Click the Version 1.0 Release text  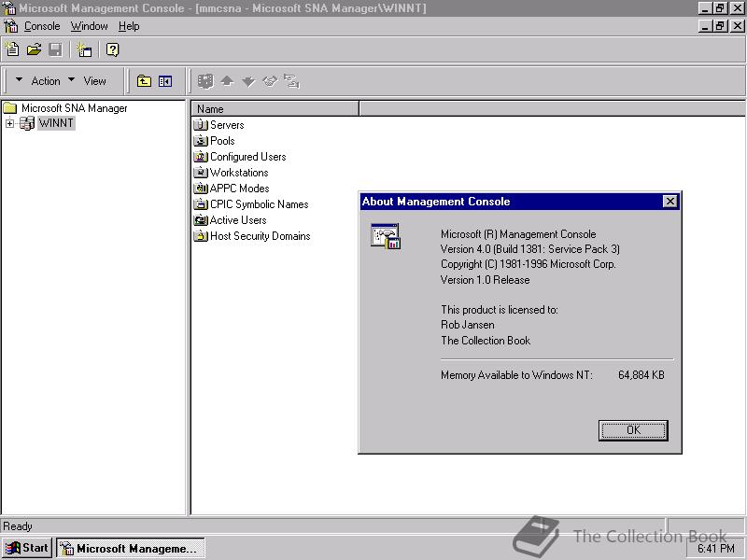tap(485, 280)
